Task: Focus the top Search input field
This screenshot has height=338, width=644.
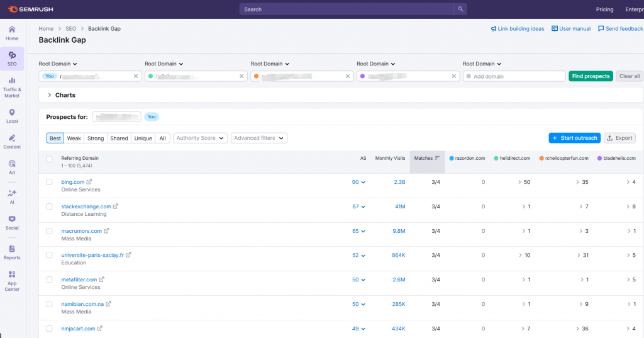Action: (347, 9)
